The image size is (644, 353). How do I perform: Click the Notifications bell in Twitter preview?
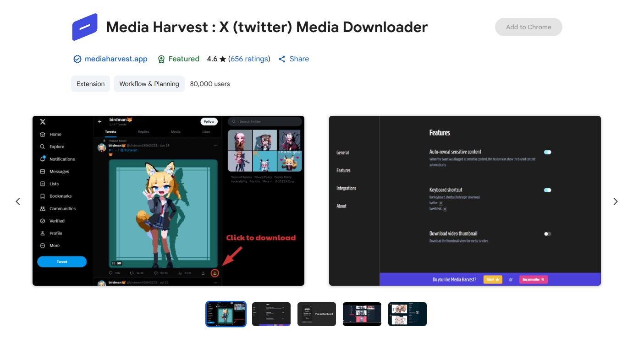pyautogui.click(x=43, y=159)
